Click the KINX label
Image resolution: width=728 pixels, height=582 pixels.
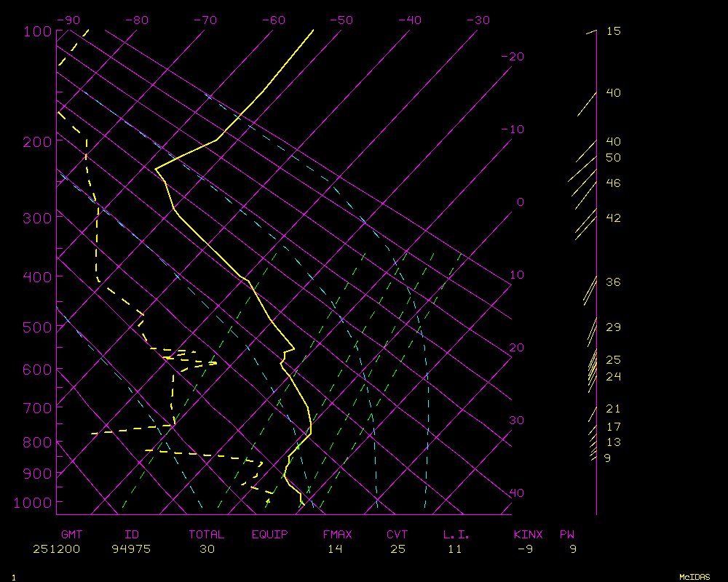click(528, 535)
